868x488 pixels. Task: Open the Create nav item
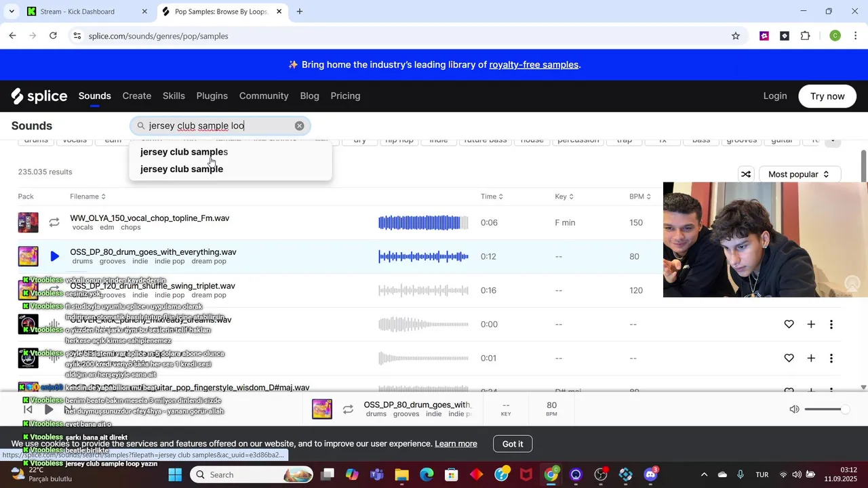[137, 96]
